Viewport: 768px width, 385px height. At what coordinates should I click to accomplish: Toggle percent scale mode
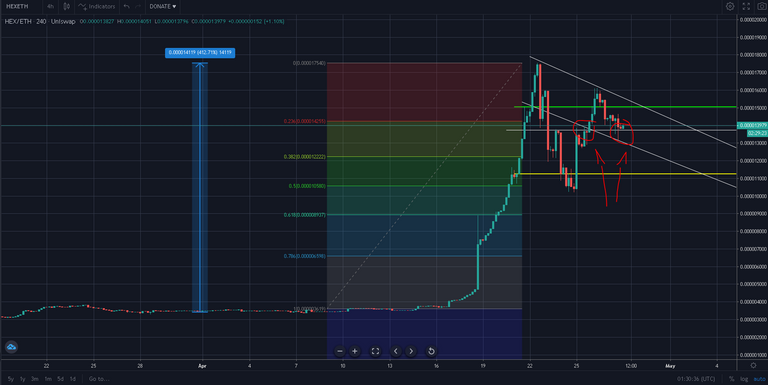(731, 379)
